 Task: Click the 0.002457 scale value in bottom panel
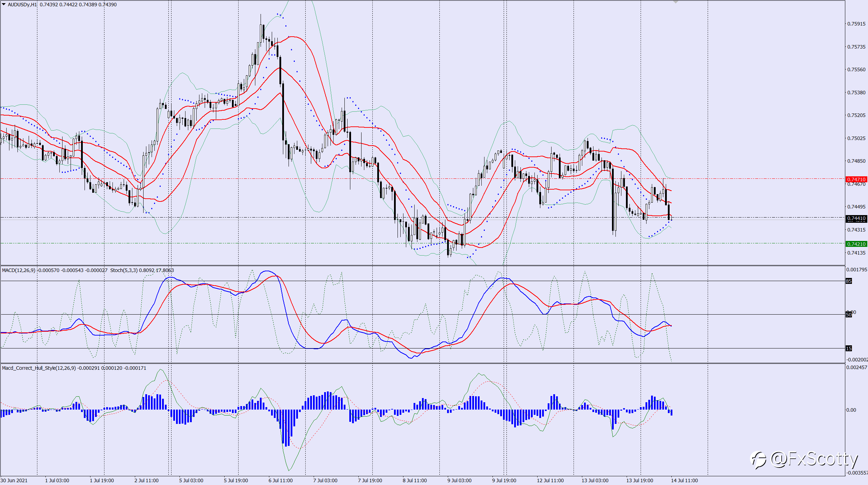point(857,367)
